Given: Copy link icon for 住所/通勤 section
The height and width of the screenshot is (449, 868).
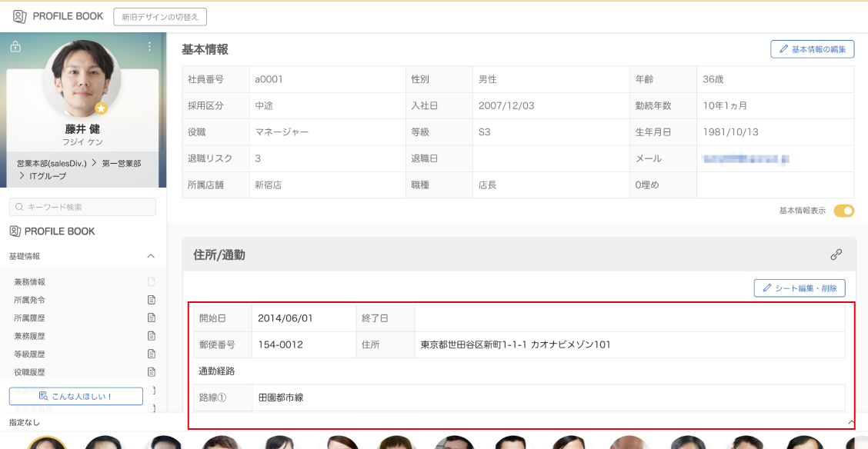Looking at the screenshot, I should [x=836, y=254].
